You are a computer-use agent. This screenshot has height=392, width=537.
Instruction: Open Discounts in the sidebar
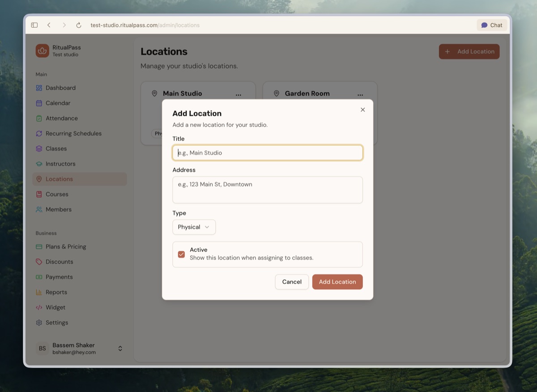80,262
